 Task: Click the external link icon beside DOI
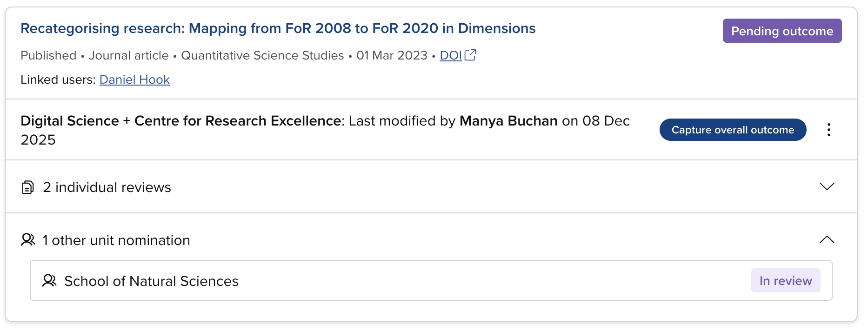(x=470, y=55)
